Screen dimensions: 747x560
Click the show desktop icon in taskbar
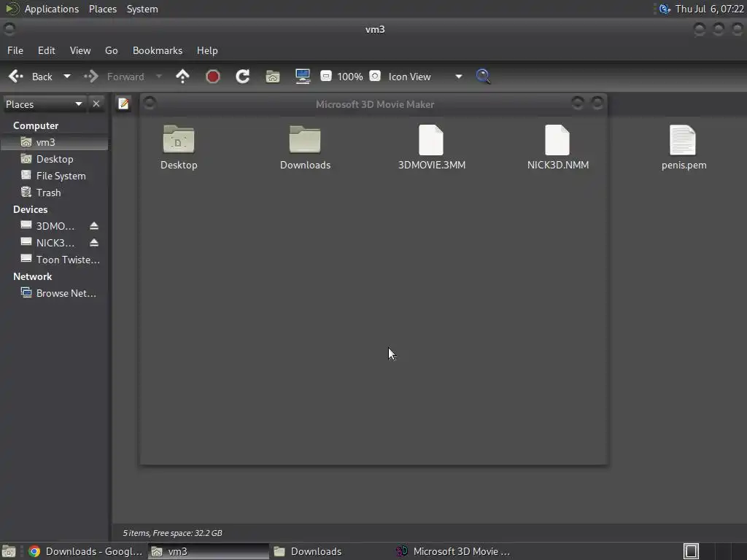coord(9,551)
